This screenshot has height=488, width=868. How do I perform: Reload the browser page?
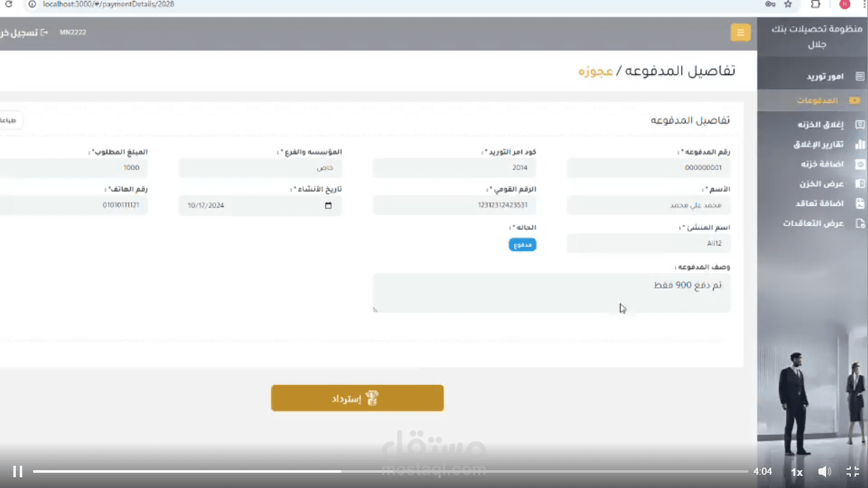[x=8, y=4]
